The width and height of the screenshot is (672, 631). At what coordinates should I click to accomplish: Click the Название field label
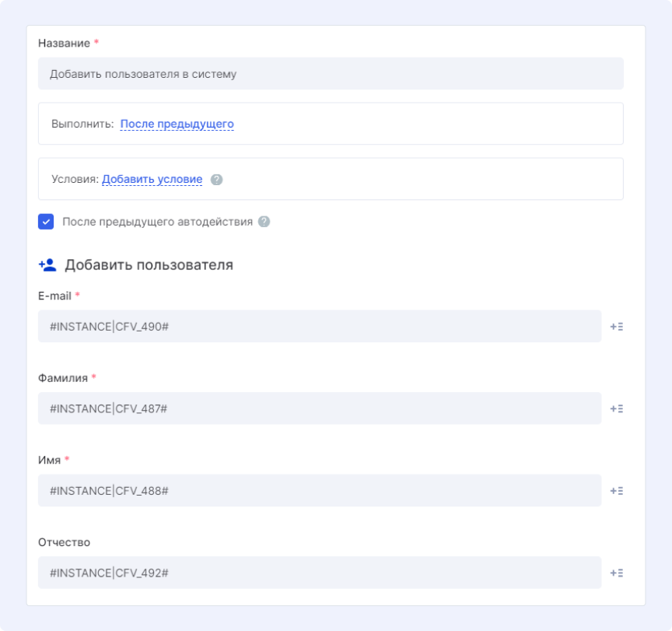[x=64, y=44]
